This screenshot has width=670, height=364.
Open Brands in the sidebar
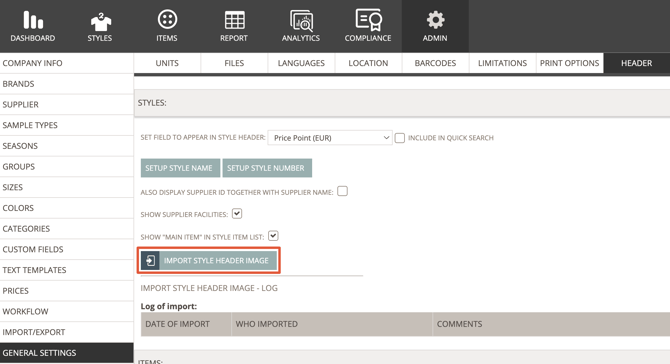coord(67,84)
